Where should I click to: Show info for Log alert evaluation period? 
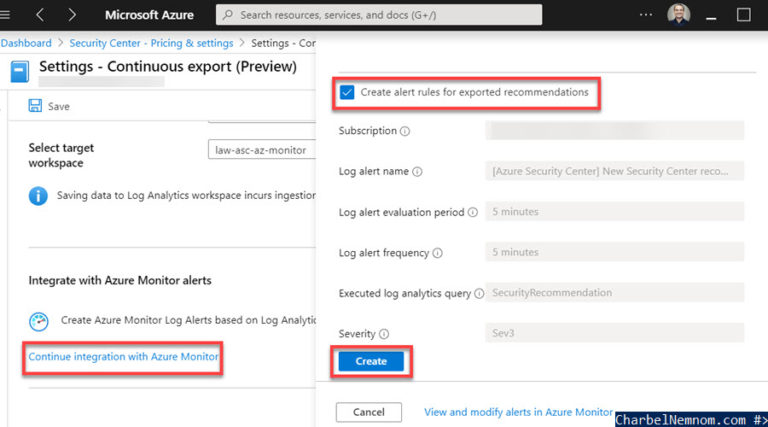[473, 212]
